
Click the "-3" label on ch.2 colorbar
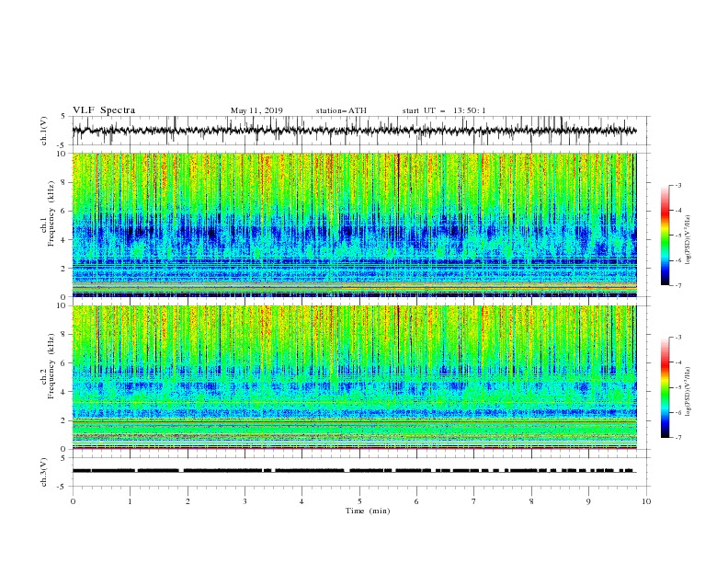[677, 338]
